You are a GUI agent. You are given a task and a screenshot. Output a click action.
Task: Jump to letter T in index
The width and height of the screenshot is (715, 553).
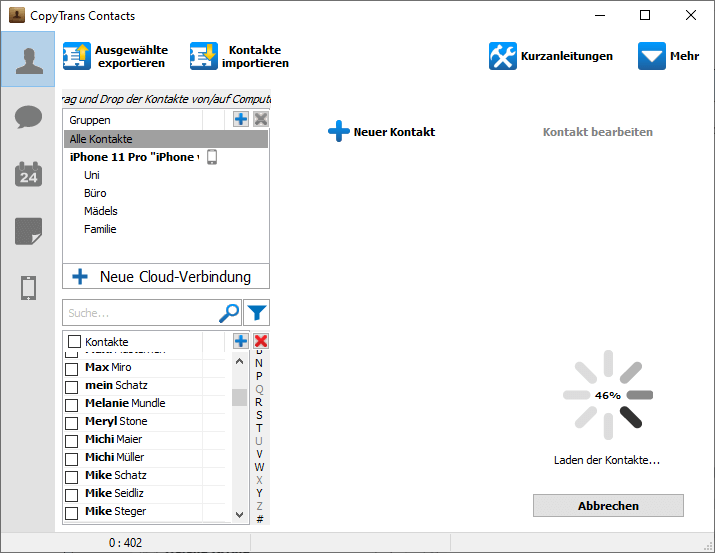pos(259,428)
